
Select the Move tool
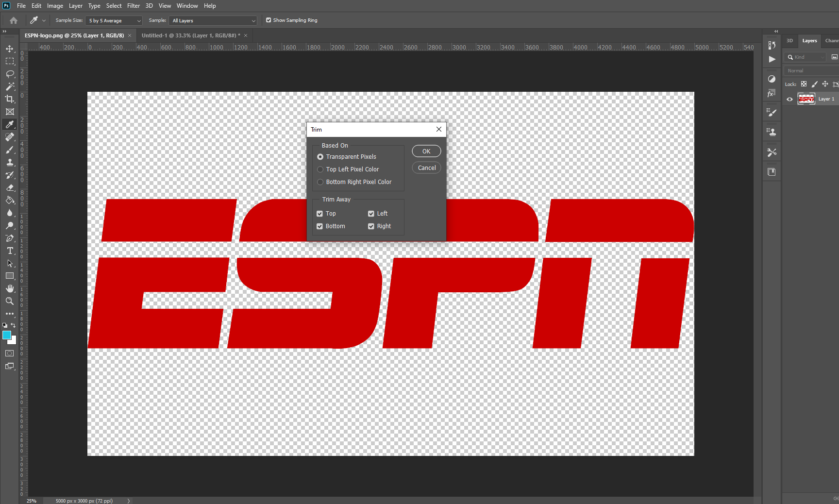(x=10, y=49)
